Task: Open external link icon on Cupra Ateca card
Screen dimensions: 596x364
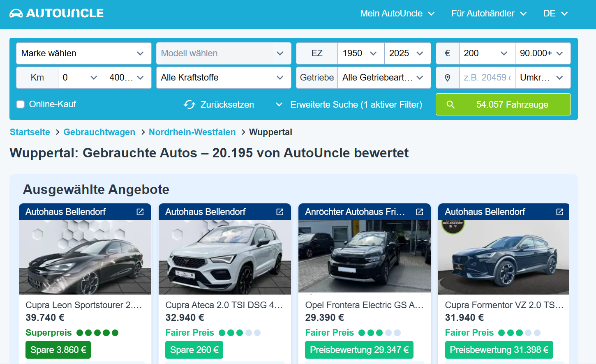Action: (x=280, y=212)
